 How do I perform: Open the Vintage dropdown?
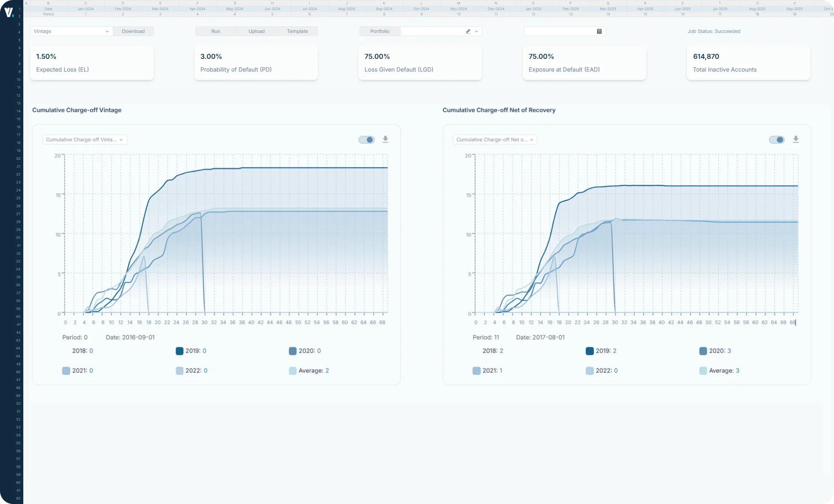pos(71,31)
